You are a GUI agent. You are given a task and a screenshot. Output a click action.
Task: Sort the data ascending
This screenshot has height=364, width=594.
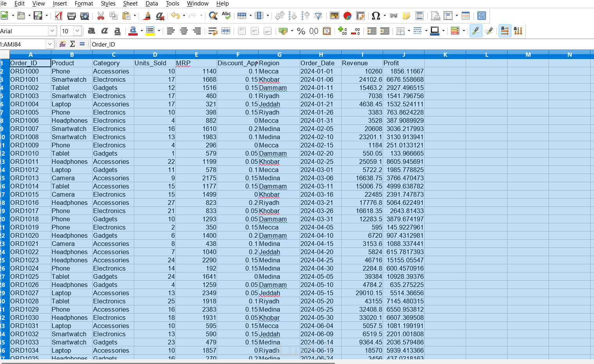click(x=293, y=16)
